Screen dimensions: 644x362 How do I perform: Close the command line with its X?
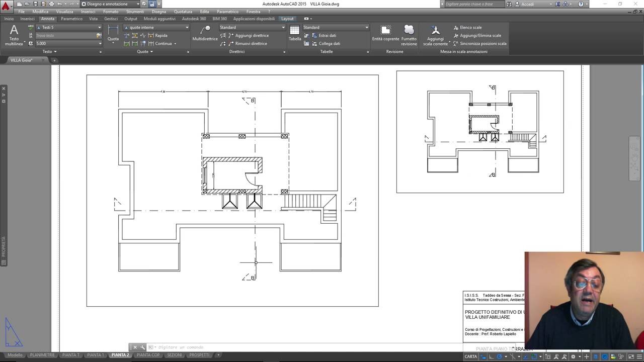135,347
